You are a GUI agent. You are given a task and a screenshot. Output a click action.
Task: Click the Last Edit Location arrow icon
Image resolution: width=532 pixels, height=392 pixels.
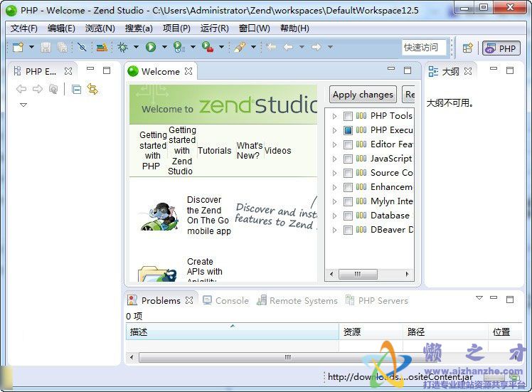[272, 47]
